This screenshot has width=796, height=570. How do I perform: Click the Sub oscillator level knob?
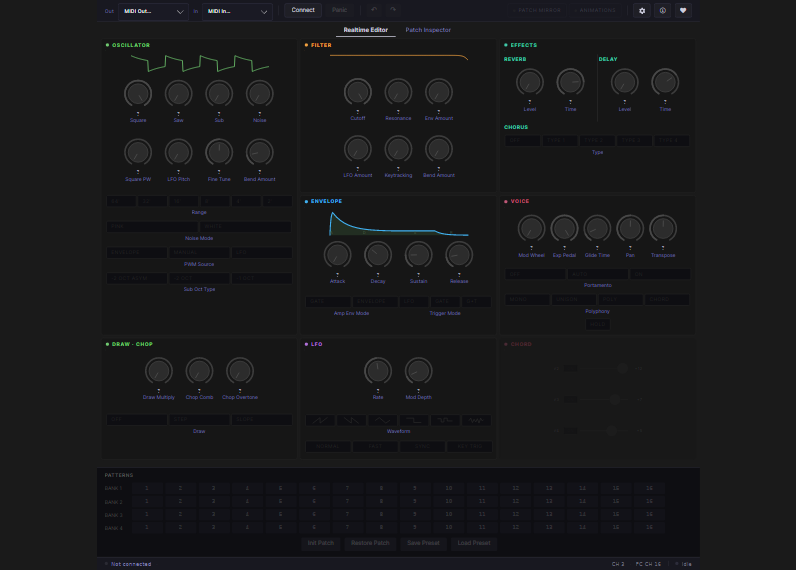(219, 94)
